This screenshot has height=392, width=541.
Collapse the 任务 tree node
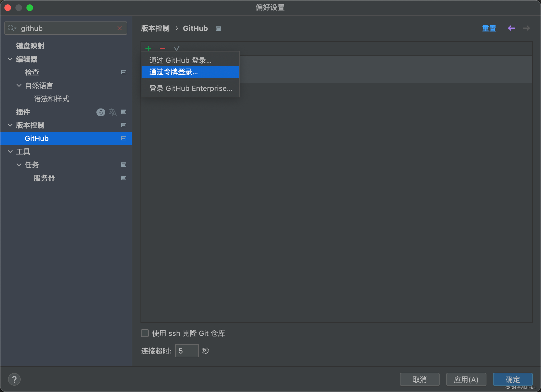pos(19,165)
